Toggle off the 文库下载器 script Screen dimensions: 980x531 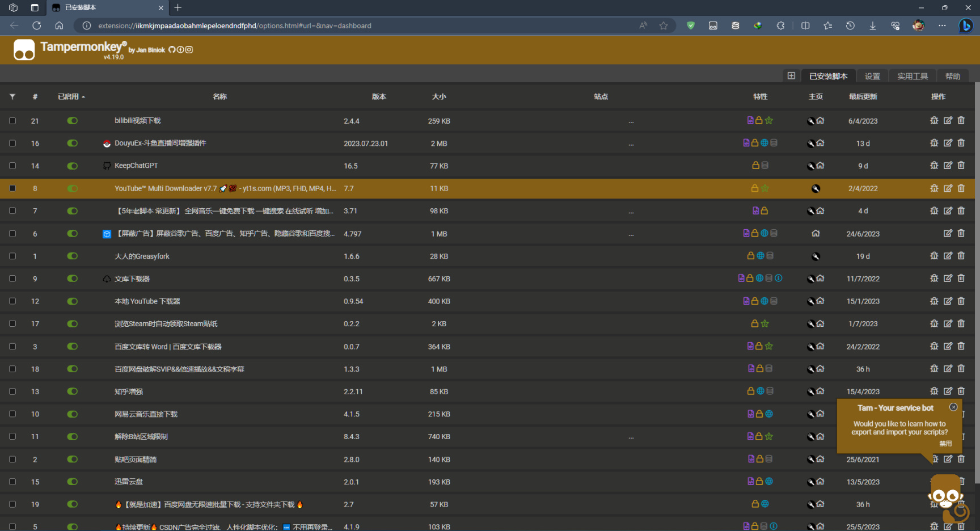[72, 279]
